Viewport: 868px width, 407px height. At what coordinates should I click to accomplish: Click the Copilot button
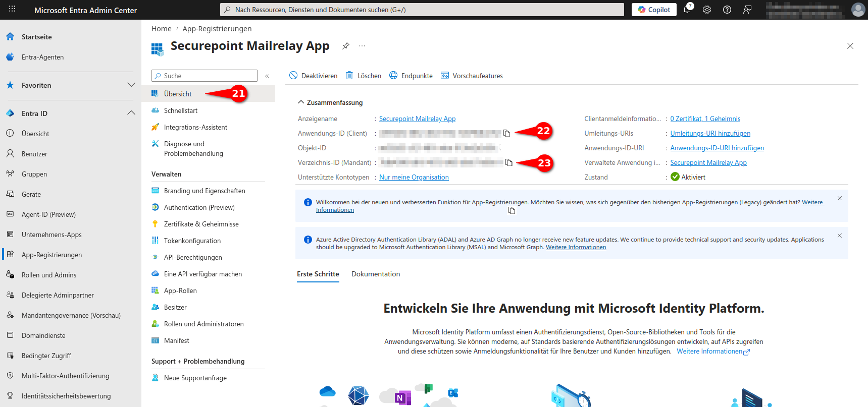tap(654, 10)
